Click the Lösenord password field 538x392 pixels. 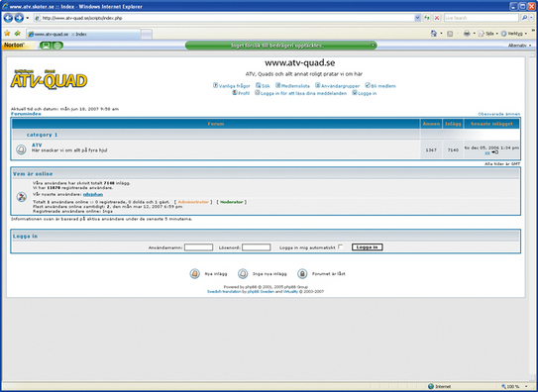257,247
